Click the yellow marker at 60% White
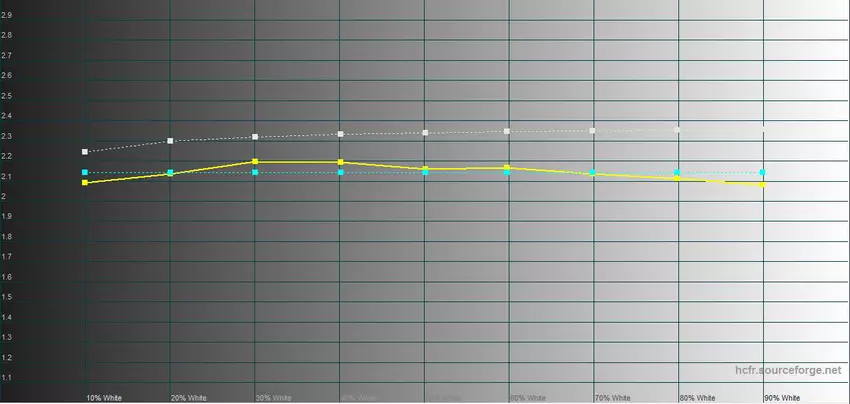This screenshot has height=404, width=850. (508, 168)
